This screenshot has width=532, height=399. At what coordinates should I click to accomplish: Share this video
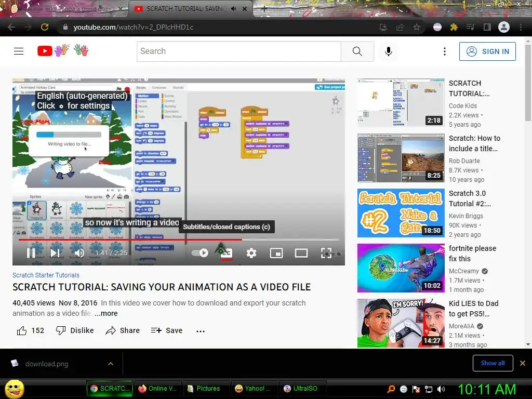click(x=123, y=330)
